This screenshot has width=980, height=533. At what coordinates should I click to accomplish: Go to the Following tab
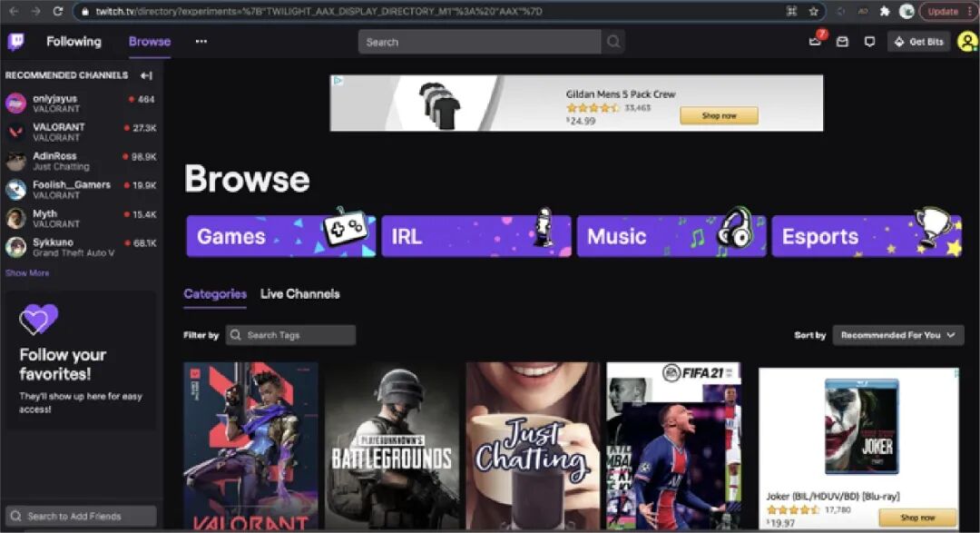[x=73, y=41]
